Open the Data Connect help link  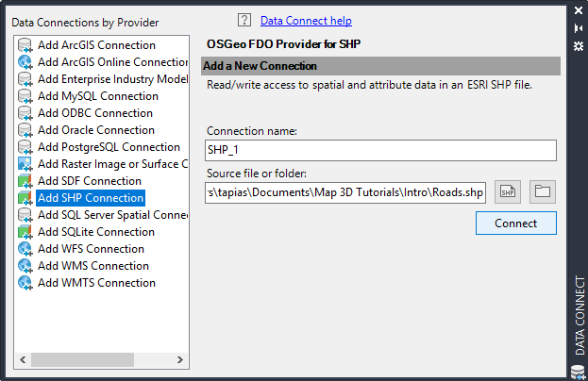[306, 20]
